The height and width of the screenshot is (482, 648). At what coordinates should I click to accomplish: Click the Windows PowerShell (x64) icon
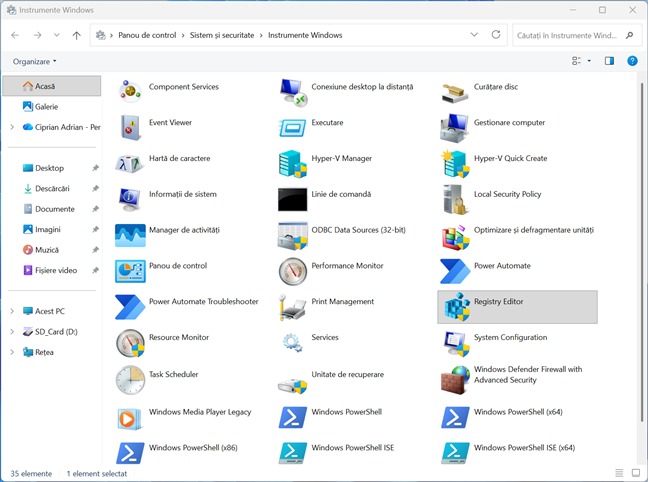point(455,418)
